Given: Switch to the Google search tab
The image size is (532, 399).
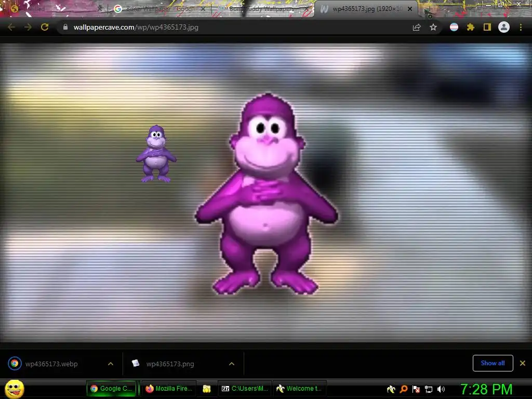Looking at the screenshot, I should point(159,9).
